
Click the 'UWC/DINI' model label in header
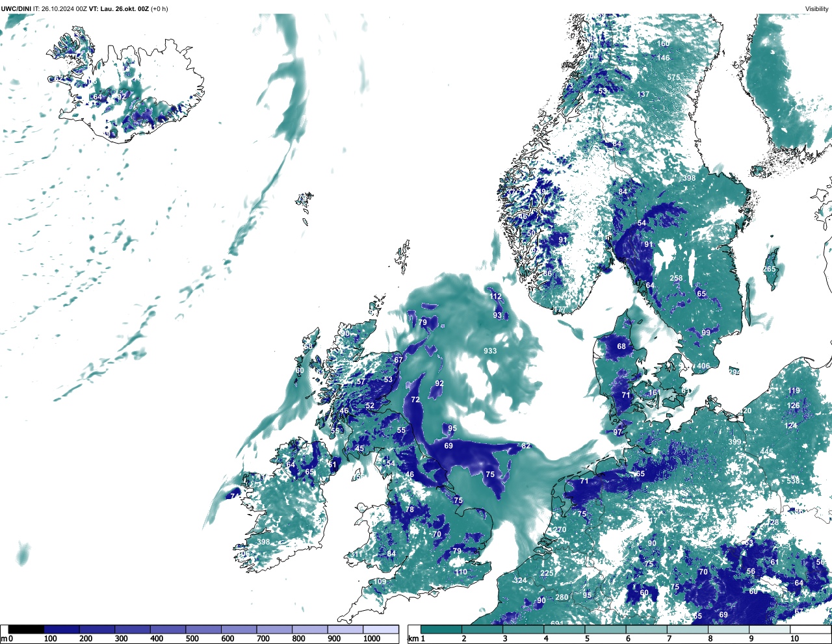click(x=16, y=8)
